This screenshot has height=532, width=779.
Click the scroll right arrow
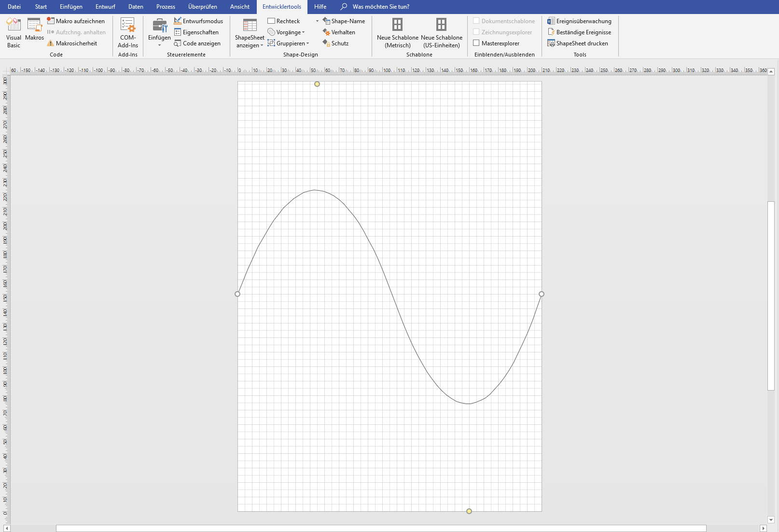(x=764, y=529)
